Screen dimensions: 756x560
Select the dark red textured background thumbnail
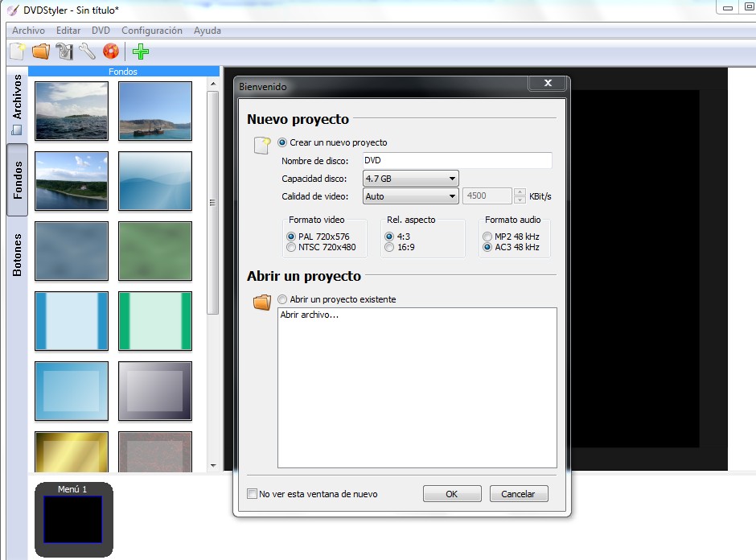coord(154,452)
